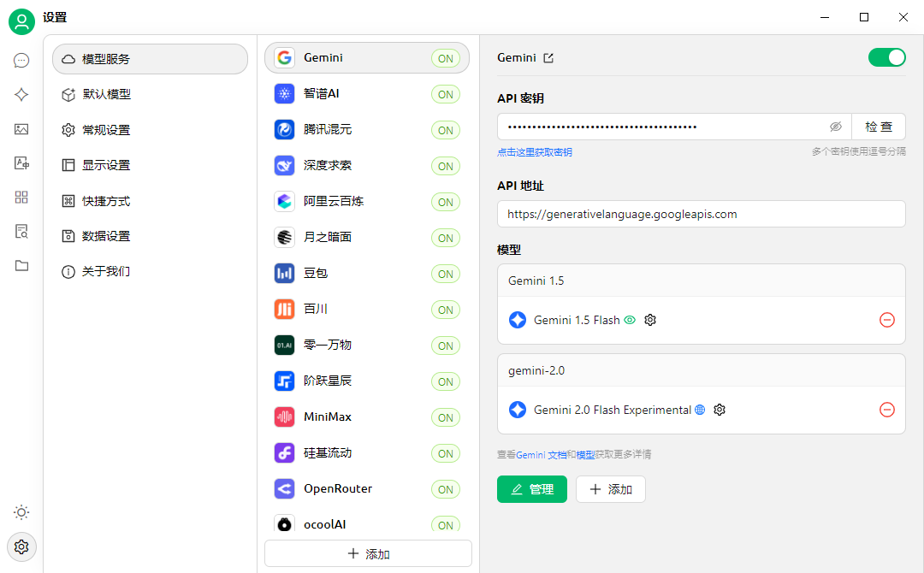Select the 豆包 provider

point(366,274)
